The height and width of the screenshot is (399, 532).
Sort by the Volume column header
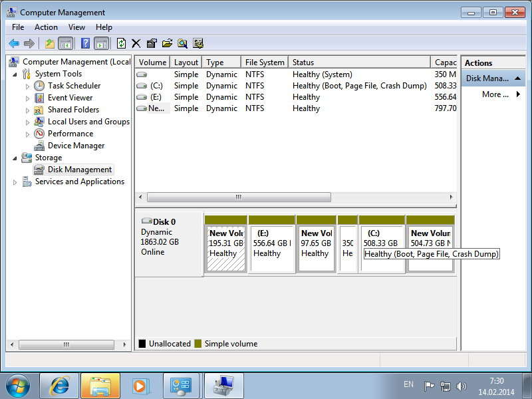[153, 63]
